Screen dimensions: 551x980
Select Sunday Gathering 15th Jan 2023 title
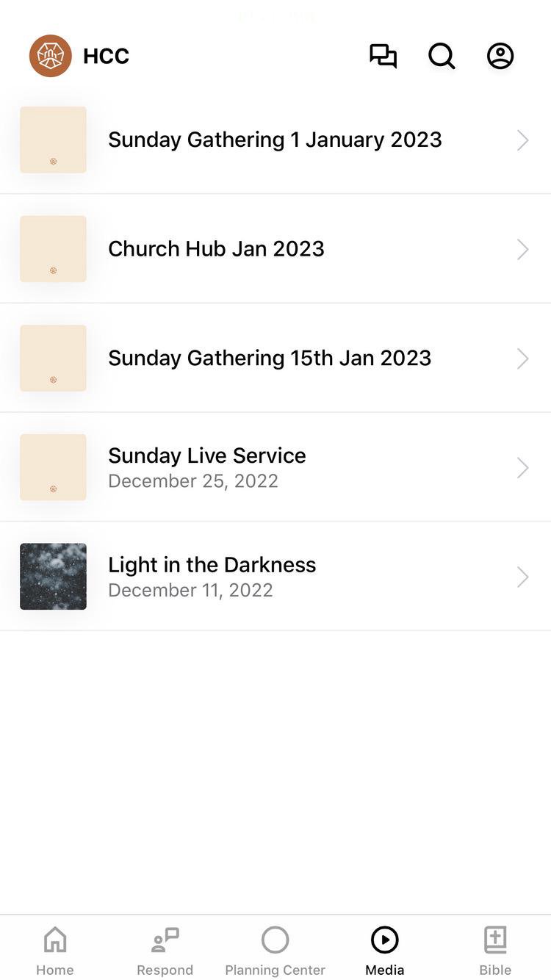coord(270,359)
